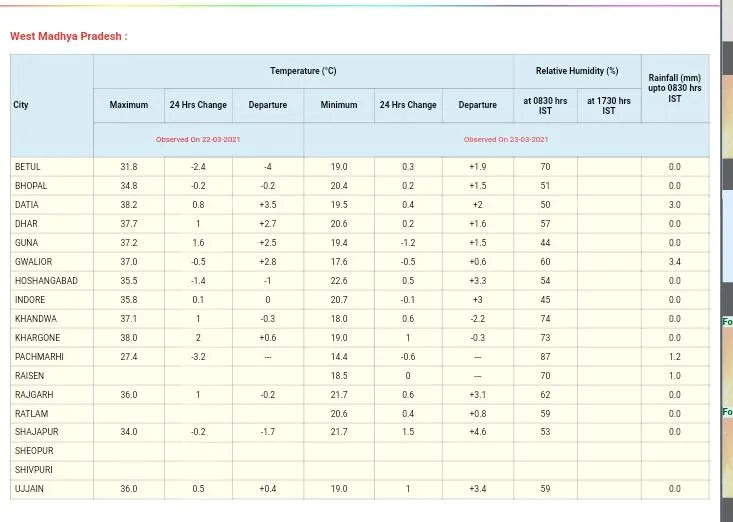
Task: Click Pachmarhi minimum temperature 14.4
Action: pos(339,357)
